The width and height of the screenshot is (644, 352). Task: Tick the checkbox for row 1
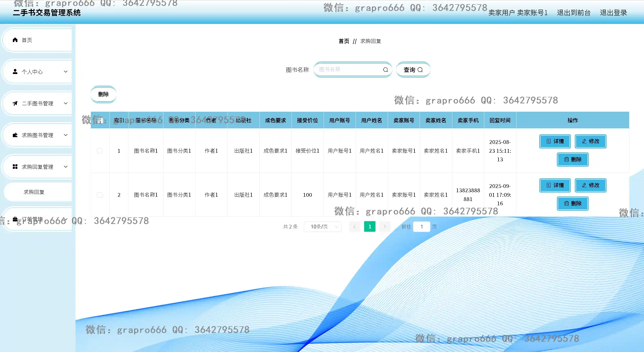tap(100, 151)
